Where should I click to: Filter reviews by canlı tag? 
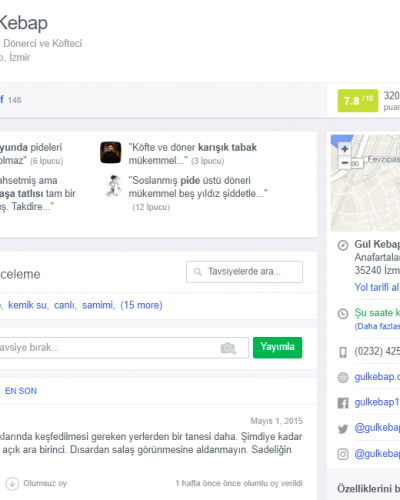pos(64,305)
